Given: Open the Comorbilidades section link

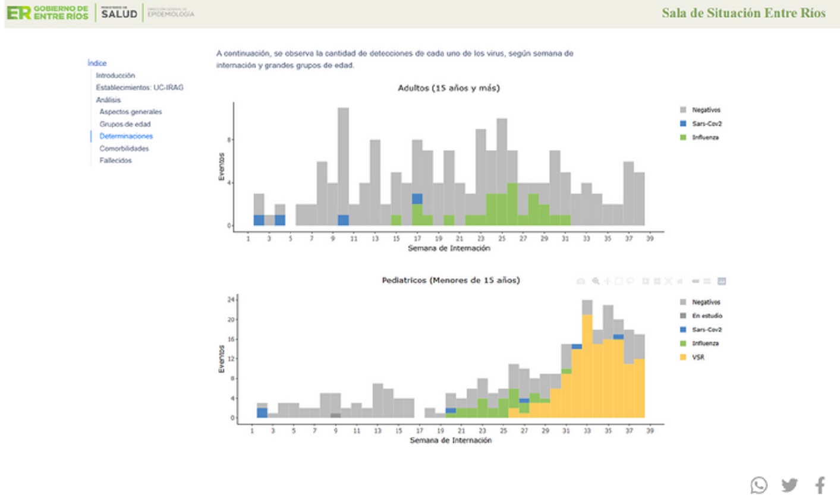Looking at the screenshot, I should tap(124, 149).
